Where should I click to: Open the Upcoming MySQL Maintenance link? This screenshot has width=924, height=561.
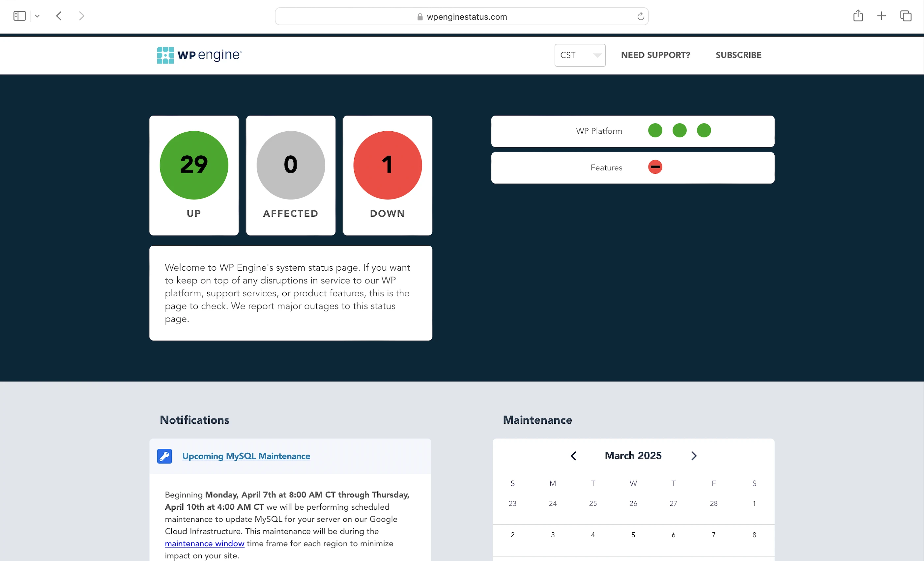pyautogui.click(x=246, y=456)
